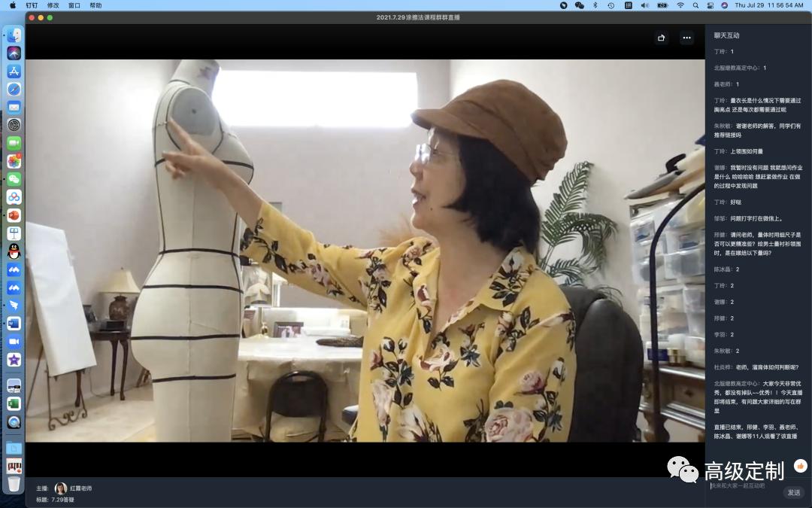Click chat message '丁玲: 上领围如何量'

(738, 151)
